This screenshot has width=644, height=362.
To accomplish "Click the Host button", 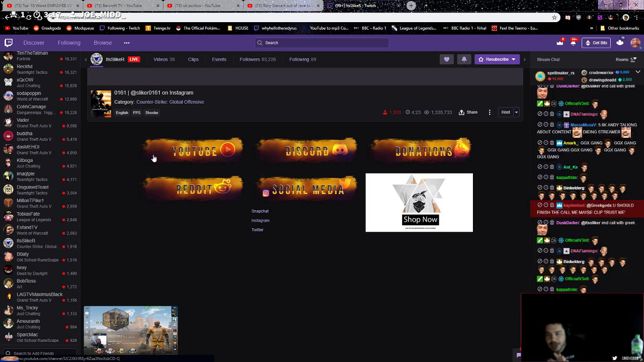I will click(506, 112).
